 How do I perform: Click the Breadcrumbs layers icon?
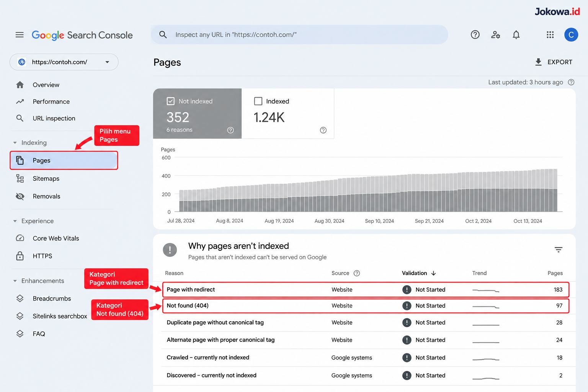(20, 298)
